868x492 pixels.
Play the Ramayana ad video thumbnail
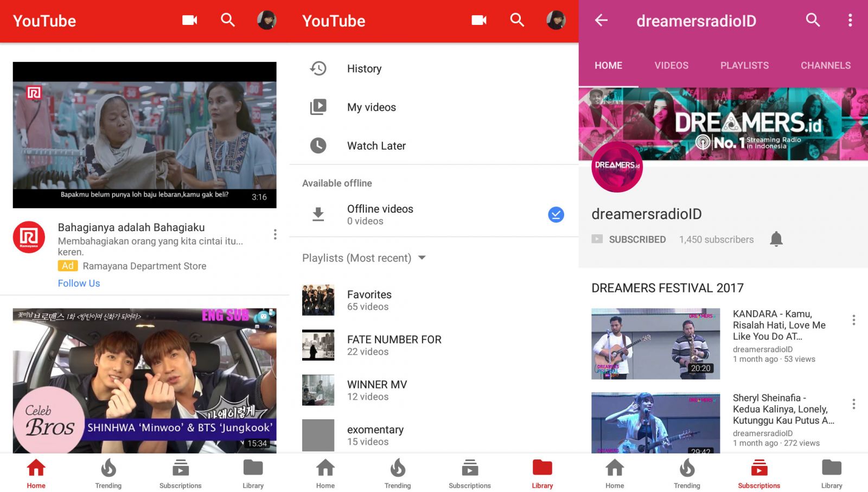pyautogui.click(x=144, y=135)
